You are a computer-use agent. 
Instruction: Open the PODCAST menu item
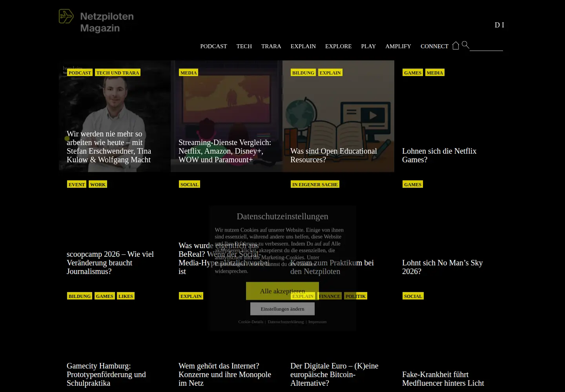point(213,46)
